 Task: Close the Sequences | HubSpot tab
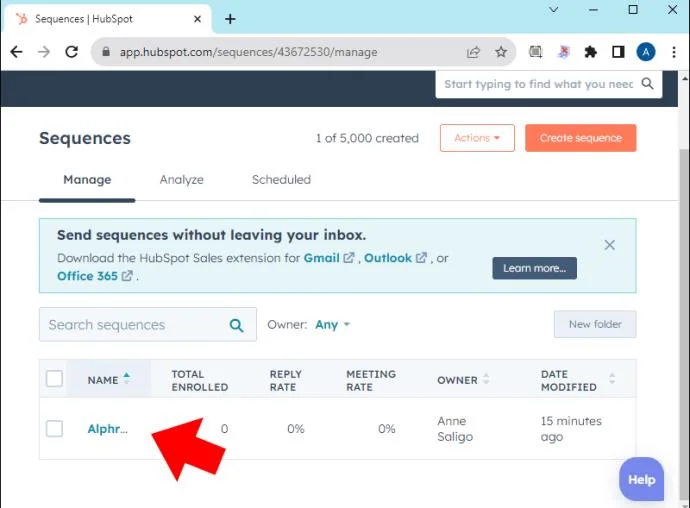(198, 19)
